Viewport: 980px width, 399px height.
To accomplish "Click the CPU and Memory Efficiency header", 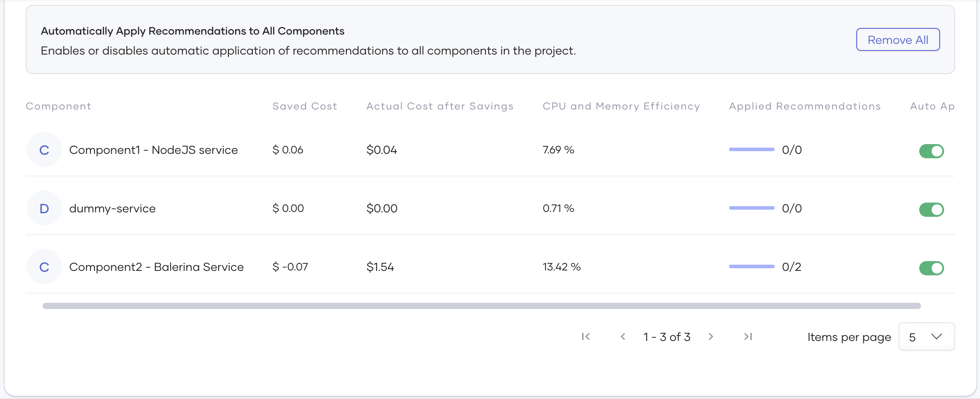I will click(x=621, y=106).
